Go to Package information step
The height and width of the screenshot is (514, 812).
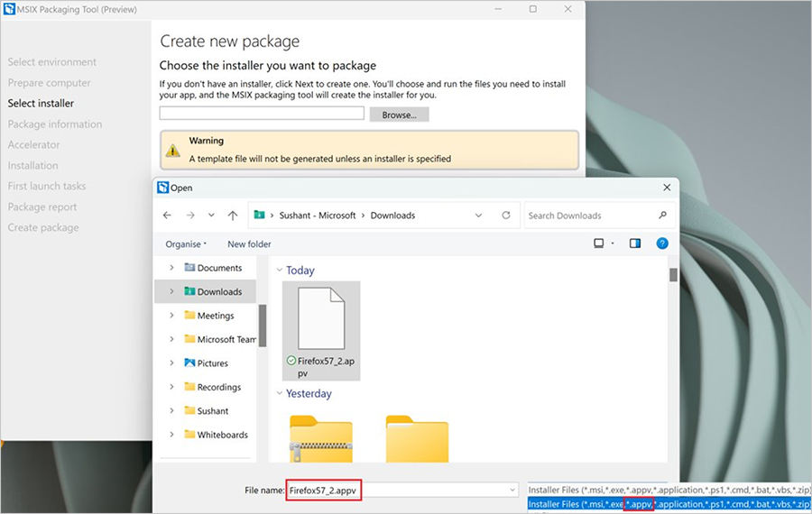[x=55, y=124]
